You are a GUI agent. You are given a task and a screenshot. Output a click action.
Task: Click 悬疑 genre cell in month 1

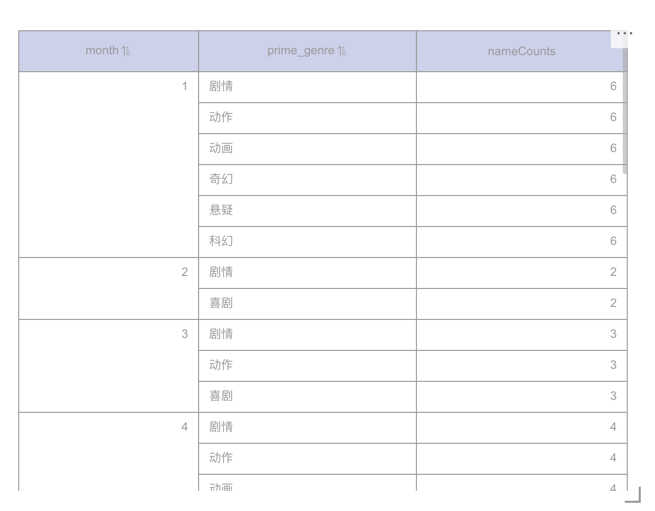coord(221,210)
